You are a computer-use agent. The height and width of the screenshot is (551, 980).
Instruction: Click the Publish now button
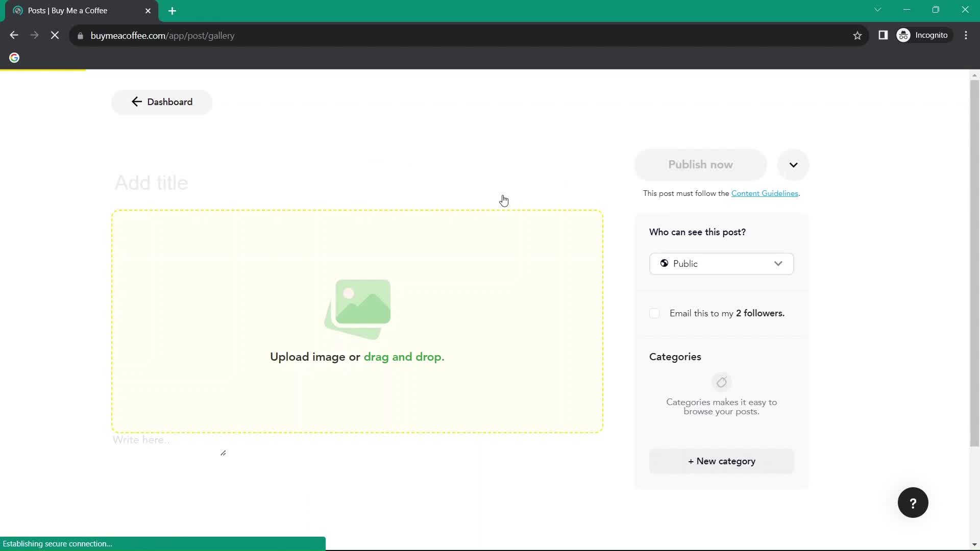701,164
